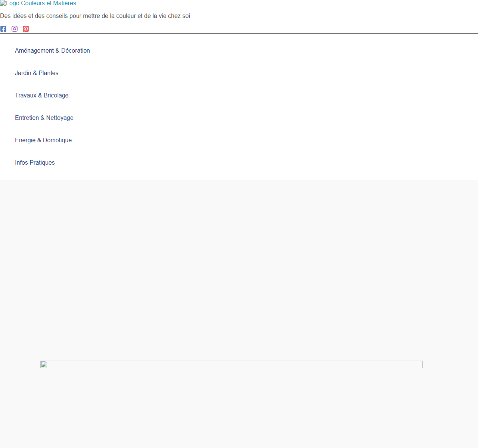
Task: Open the Instagram social profile icon
Action: point(15,29)
